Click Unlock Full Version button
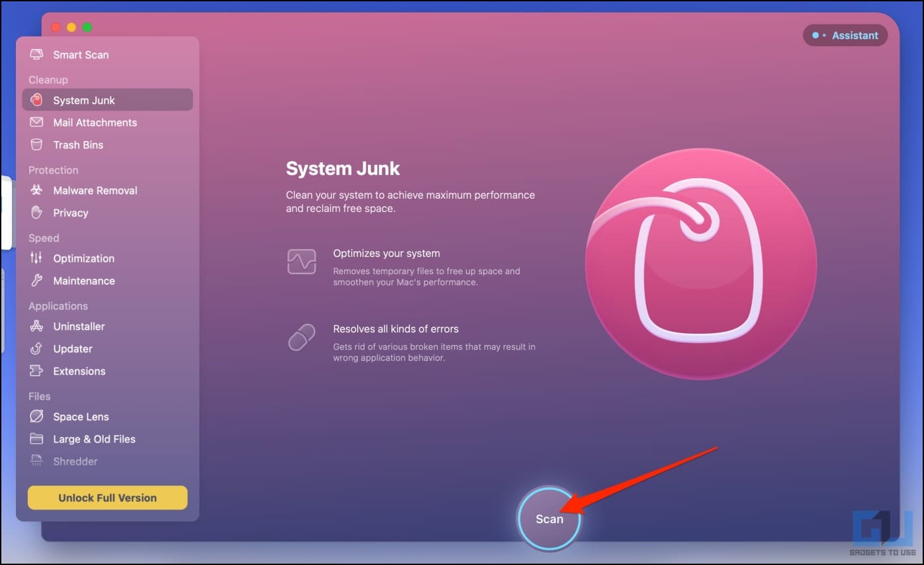This screenshot has width=924, height=565. coord(107,498)
